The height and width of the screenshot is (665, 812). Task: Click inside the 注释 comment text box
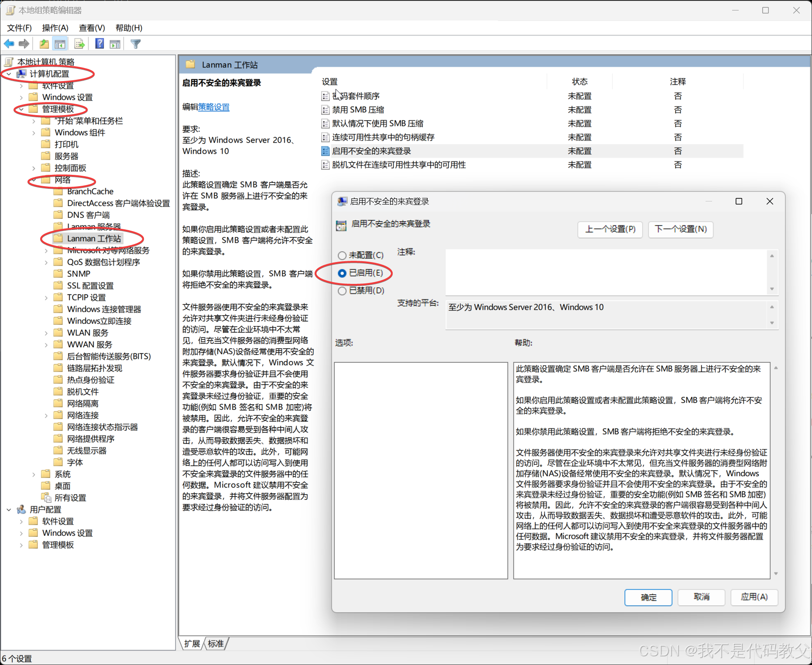tap(606, 272)
